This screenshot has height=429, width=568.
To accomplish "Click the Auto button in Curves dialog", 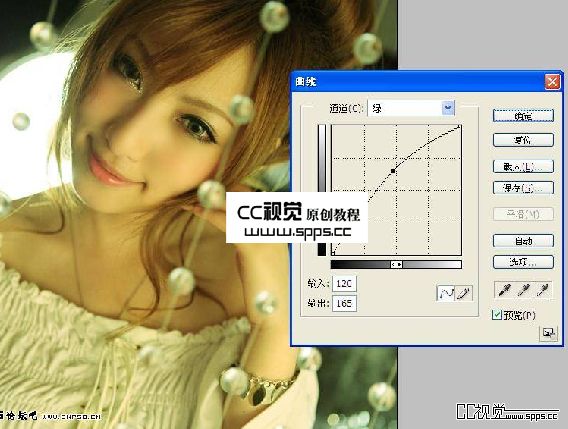I will tap(523, 241).
